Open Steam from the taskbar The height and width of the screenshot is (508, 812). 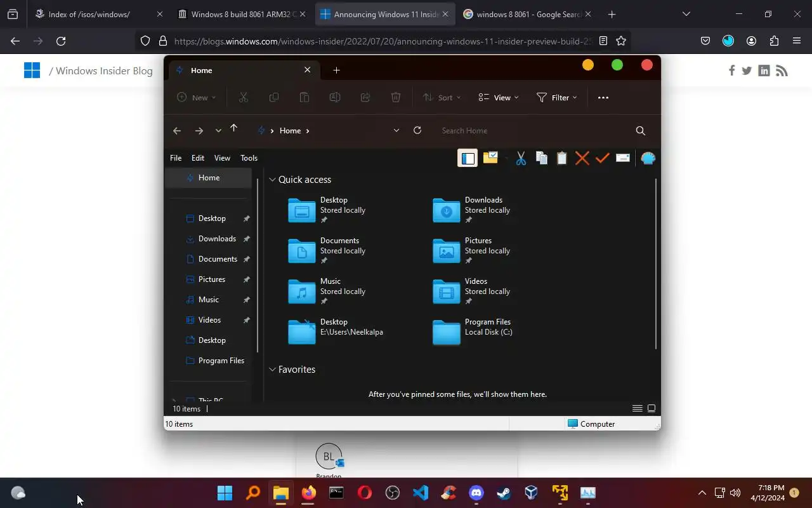[504, 493]
